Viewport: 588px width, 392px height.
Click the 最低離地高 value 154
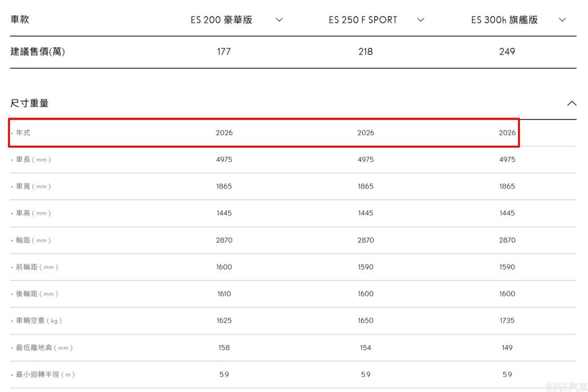(365, 348)
